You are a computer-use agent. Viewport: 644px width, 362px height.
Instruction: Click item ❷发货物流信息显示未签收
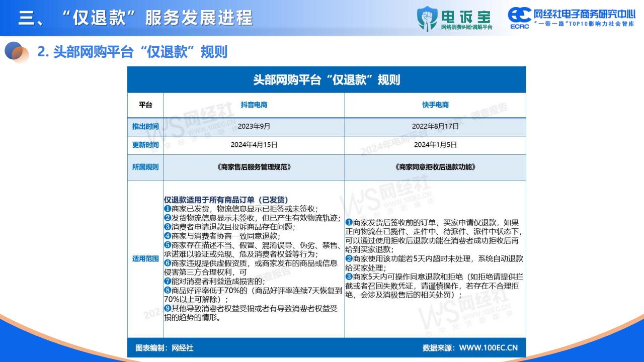(253, 218)
